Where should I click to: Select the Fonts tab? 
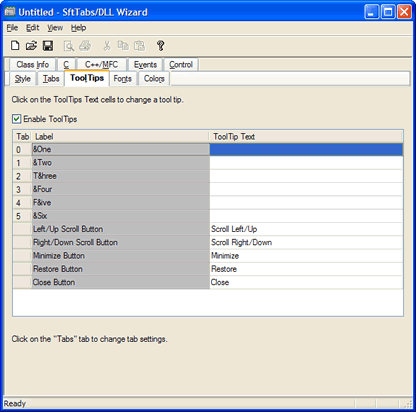click(123, 79)
